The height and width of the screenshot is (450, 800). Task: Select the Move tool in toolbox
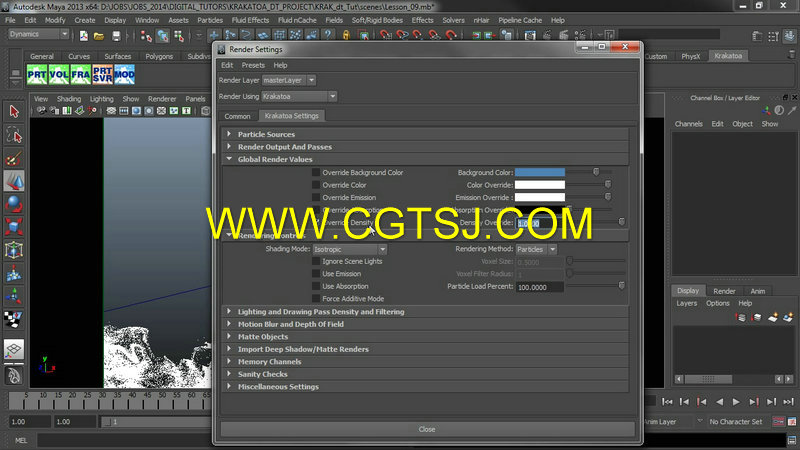point(14,181)
